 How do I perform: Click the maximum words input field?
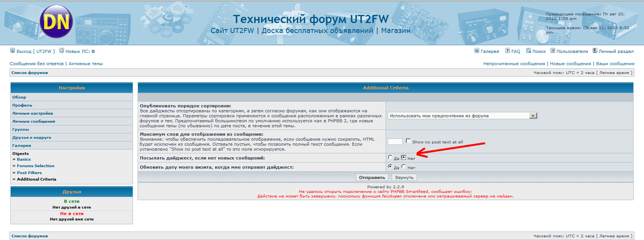click(395, 141)
